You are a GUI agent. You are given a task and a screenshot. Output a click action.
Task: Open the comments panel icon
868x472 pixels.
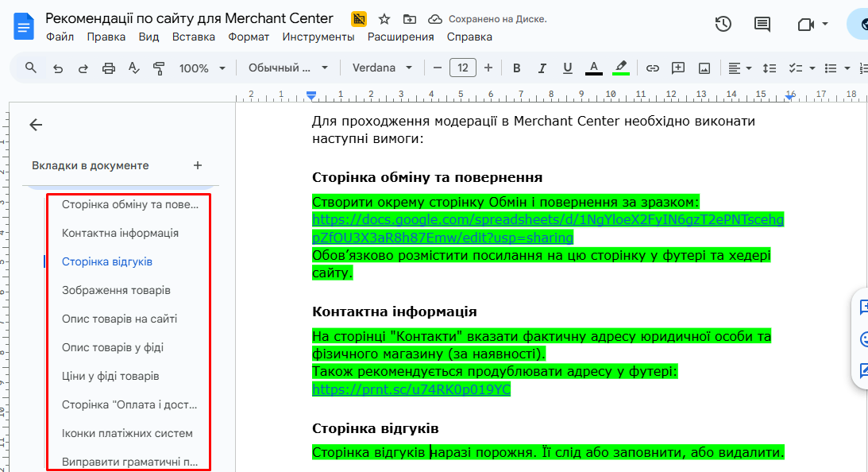(x=762, y=24)
